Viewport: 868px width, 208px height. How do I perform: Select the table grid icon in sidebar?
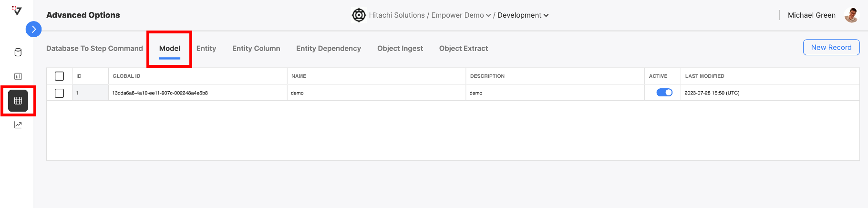point(18,101)
